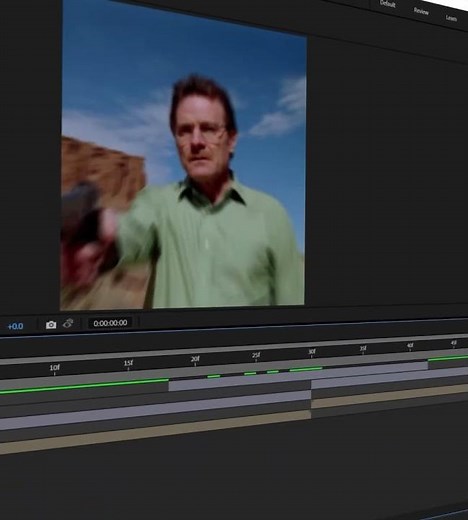Image resolution: width=468 pixels, height=520 pixels.
Task: Switch to the Default workspace
Action: coord(388,4)
